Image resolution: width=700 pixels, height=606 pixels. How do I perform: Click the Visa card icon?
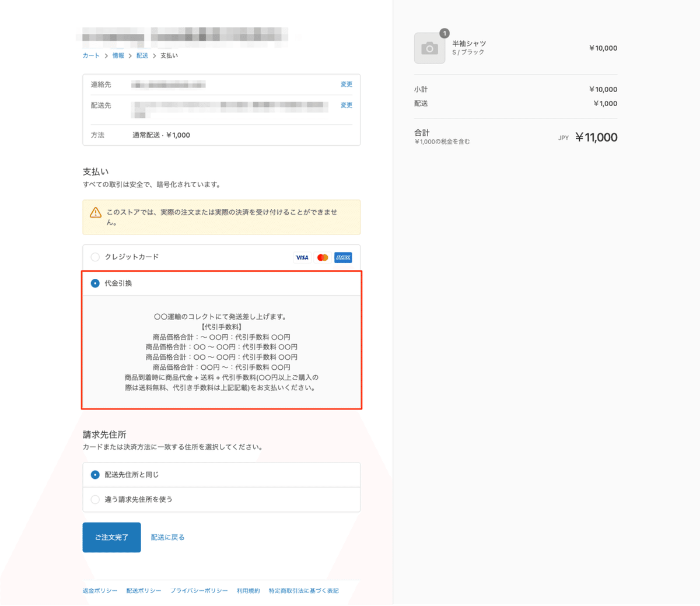302,257
